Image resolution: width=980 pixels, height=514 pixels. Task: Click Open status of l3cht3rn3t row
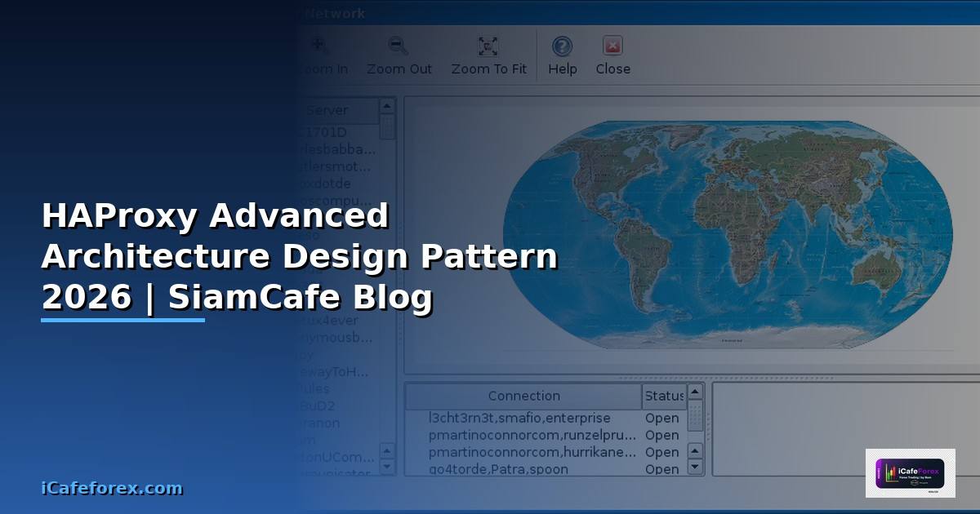coord(661,418)
